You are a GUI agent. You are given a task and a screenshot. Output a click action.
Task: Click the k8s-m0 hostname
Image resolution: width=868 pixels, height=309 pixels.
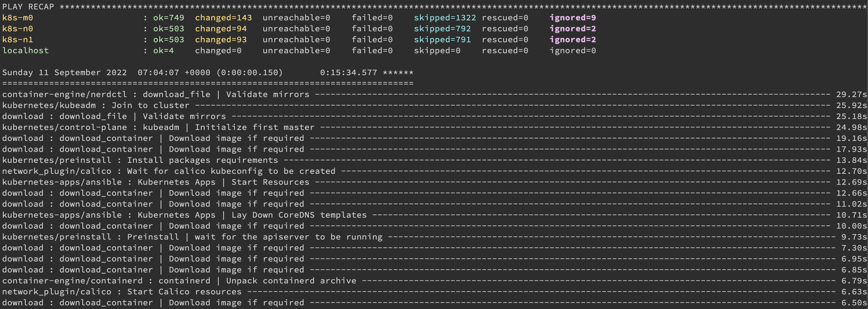[17, 17]
